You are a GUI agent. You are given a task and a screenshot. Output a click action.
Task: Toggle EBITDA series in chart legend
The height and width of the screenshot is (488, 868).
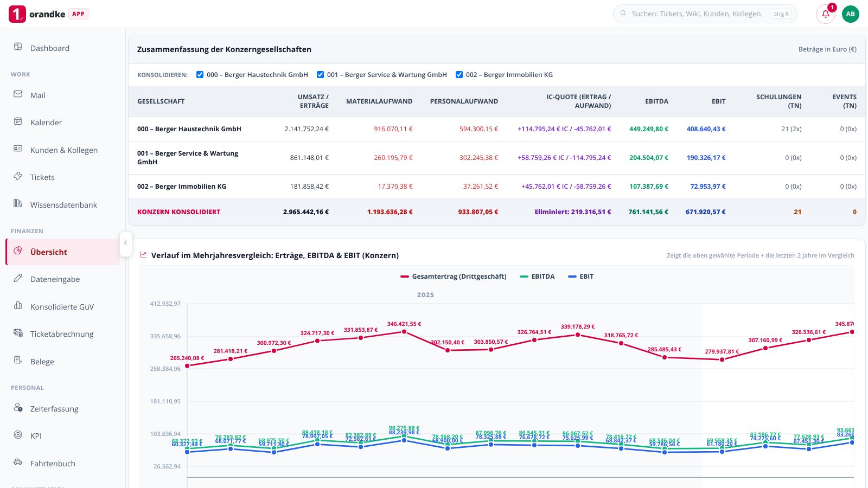pyautogui.click(x=537, y=277)
